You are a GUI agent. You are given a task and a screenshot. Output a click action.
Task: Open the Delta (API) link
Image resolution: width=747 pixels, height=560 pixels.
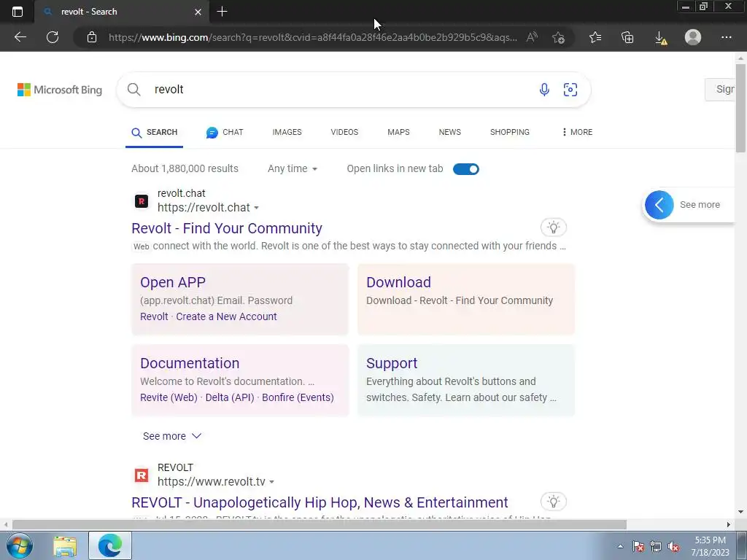point(230,397)
